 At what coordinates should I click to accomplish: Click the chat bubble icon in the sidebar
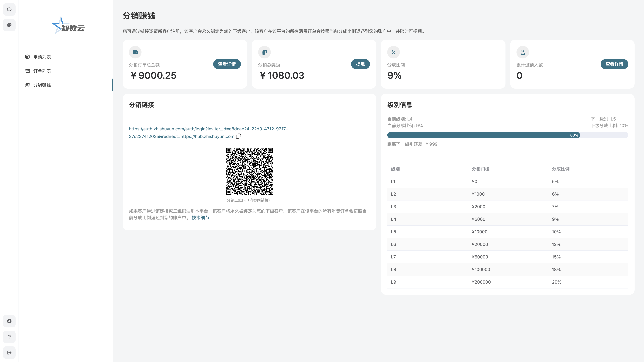coord(9,9)
